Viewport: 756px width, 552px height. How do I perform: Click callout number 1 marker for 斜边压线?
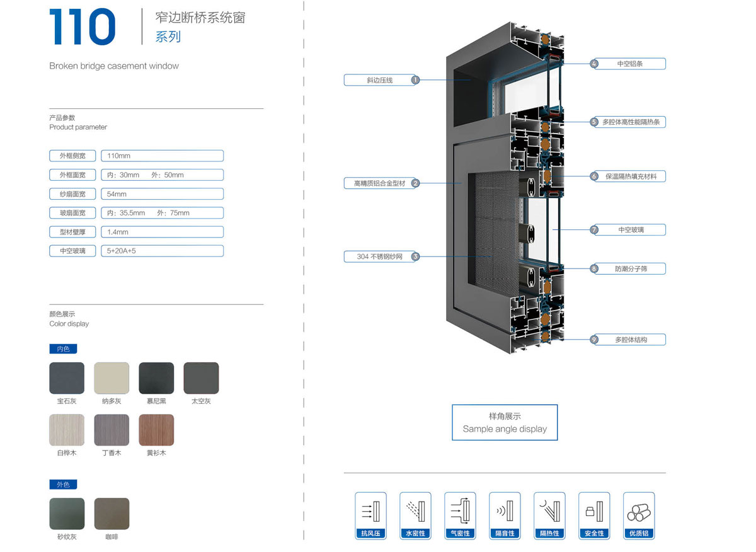pos(415,80)
